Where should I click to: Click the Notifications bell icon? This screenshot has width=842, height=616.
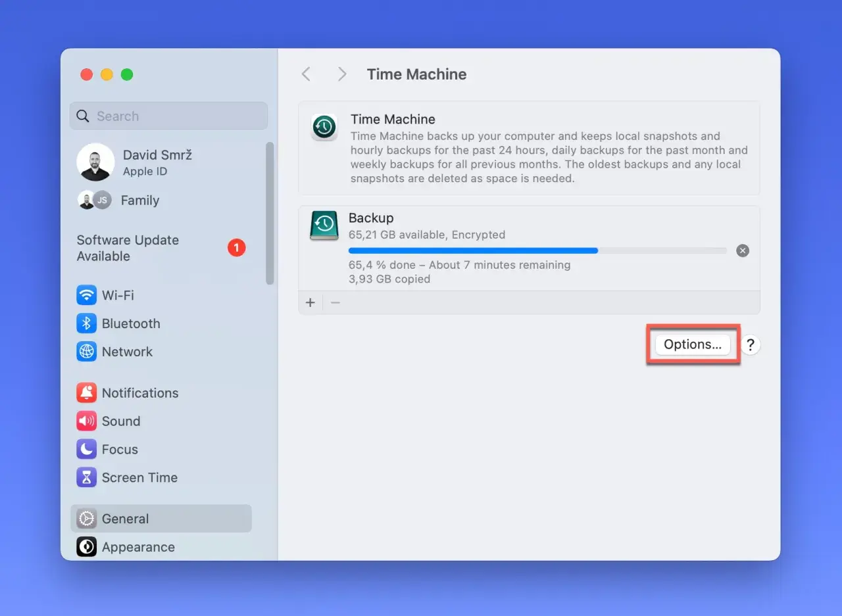86,393
